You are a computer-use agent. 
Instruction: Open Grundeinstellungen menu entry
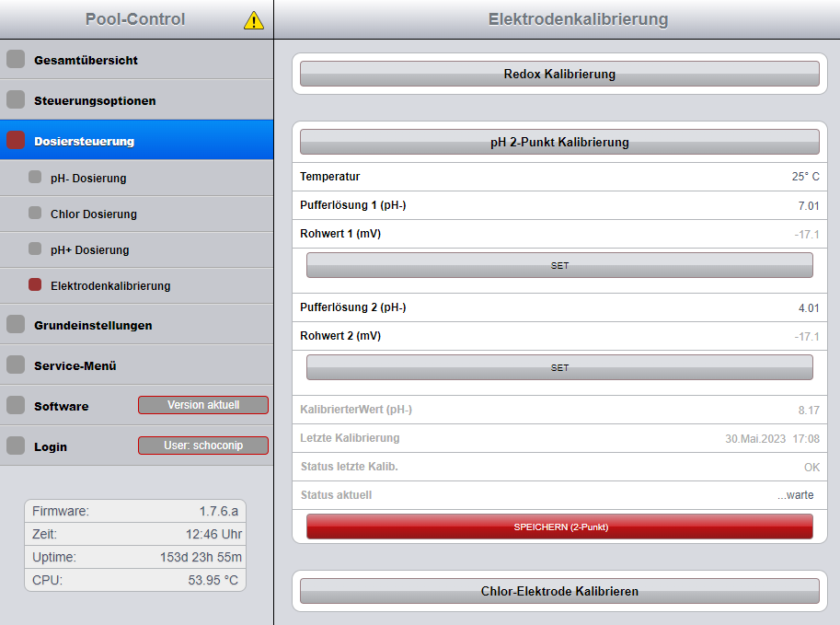pos(136,324)
